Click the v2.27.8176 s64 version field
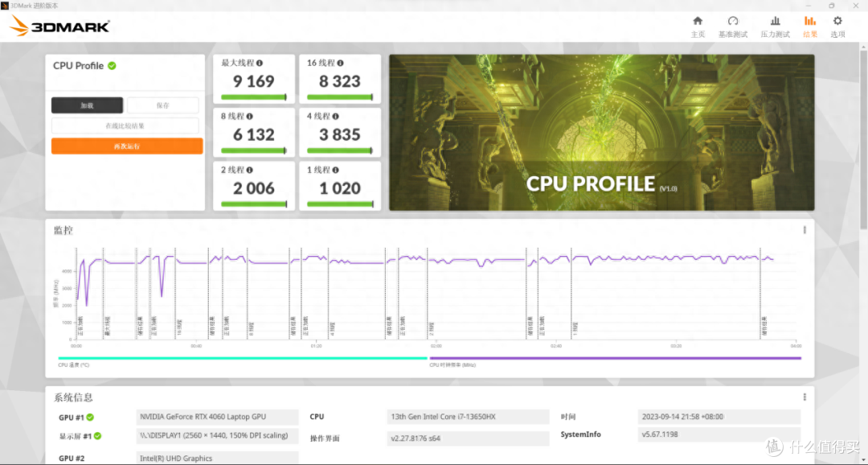This screenshot has height=465, width=868. click(468, 438)
